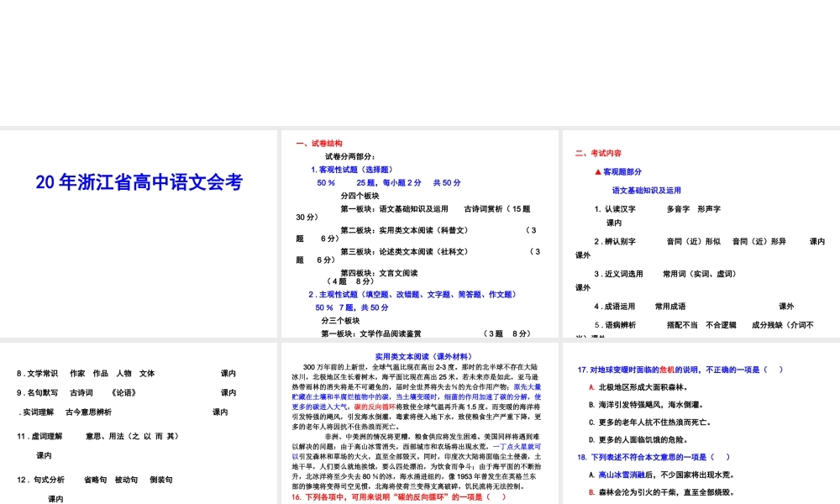Click the heading 二、考试内容
The height and width of the screenshot is (504, 840).
coord(598,153)
